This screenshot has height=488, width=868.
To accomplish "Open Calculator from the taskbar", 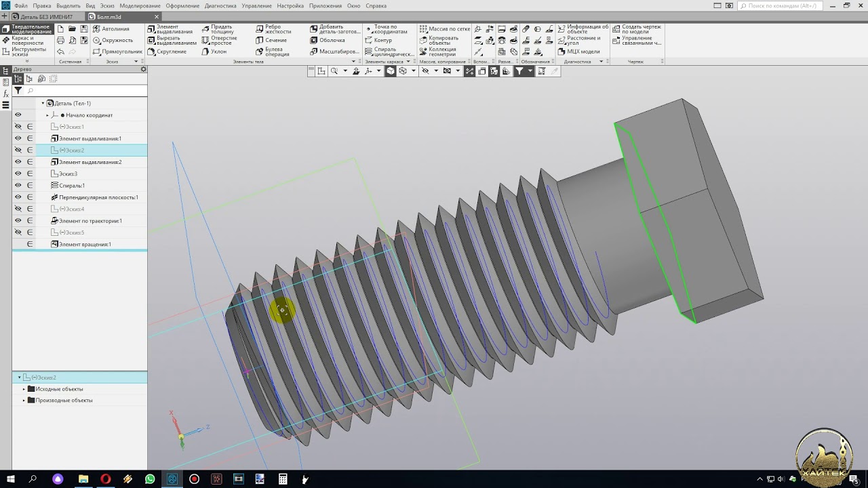I will 283,479.
